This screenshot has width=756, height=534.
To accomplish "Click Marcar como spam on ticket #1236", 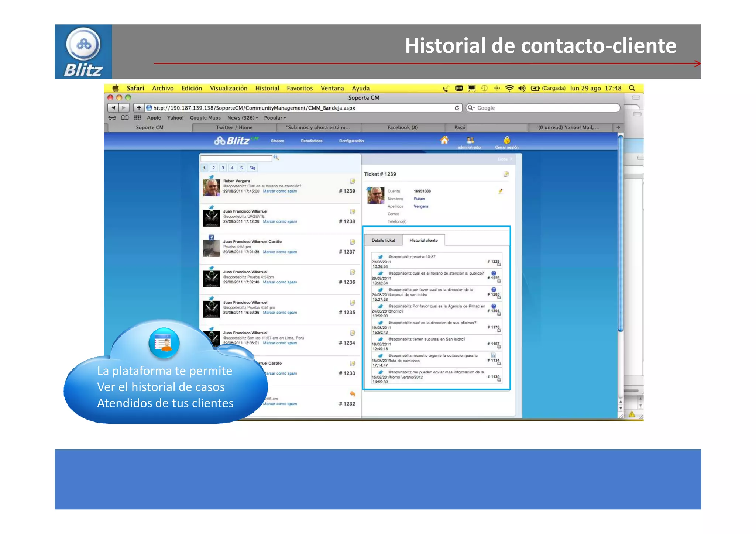I will coord(280,282).
